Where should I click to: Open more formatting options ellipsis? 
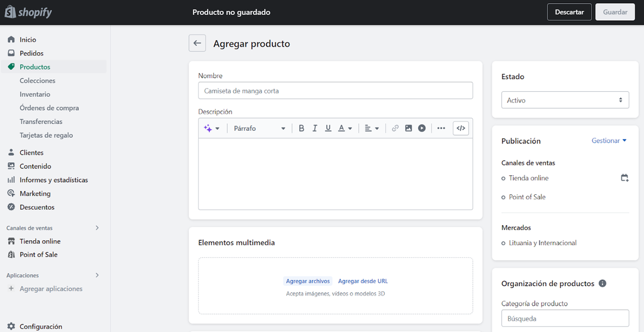point(441,128)
